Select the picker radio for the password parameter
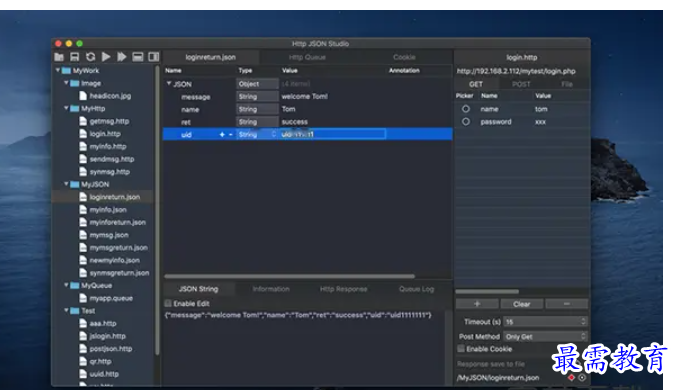The height and width of the screenshot is (390, 676). [x=466, y=122]
